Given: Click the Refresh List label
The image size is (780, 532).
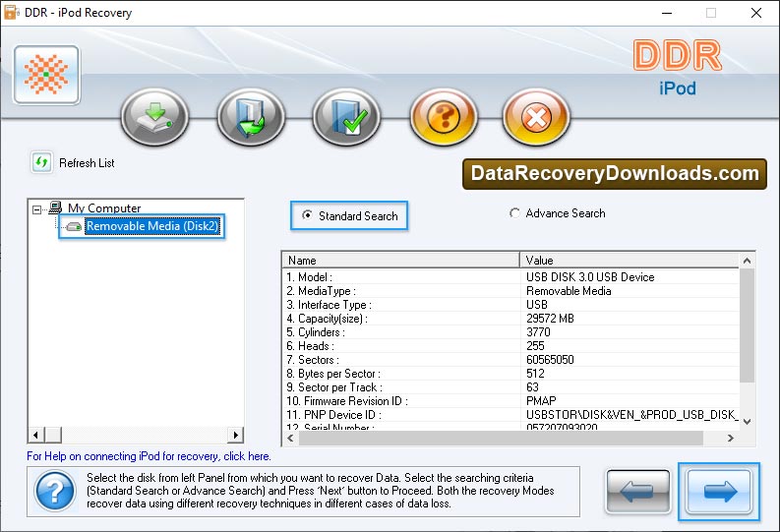Looking at the screenshot, I should pyautogui.click(x=88, y=163).
